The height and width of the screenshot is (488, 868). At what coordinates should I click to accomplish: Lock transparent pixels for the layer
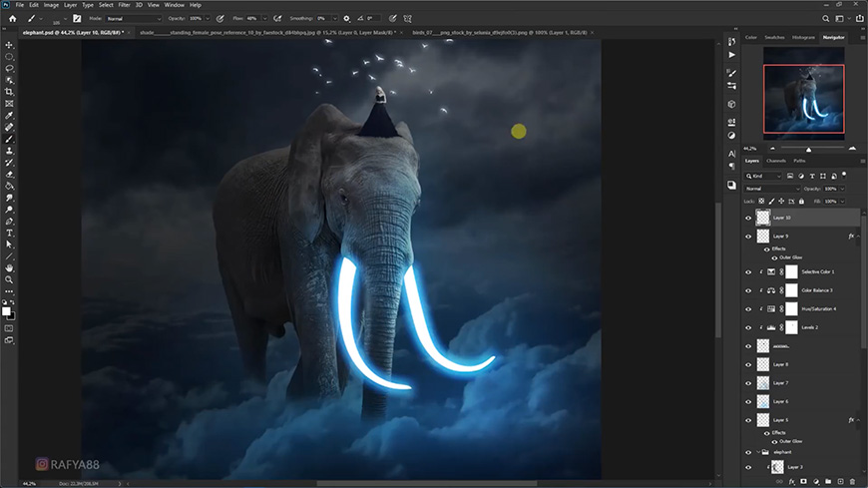tap(761, 201)
